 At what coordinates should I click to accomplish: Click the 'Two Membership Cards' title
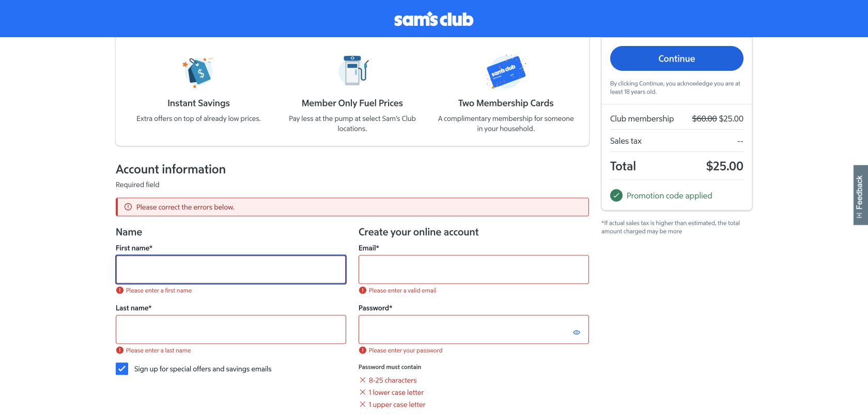[506, 103]
